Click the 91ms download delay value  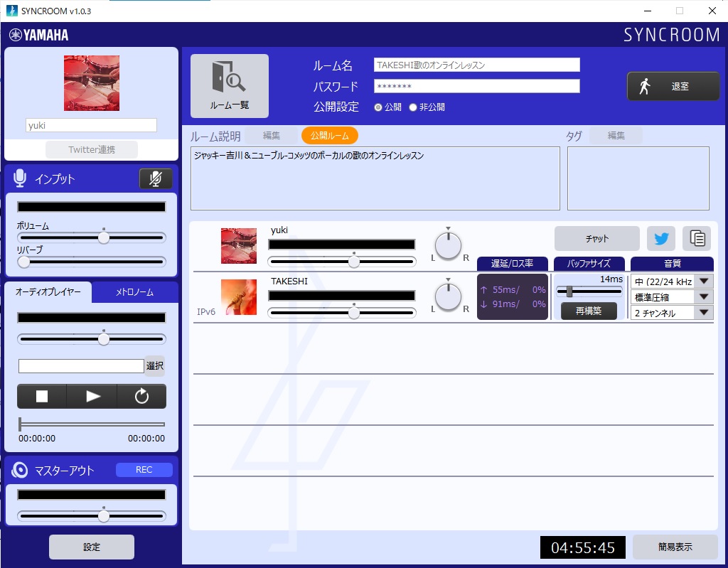tap(505, 304)
